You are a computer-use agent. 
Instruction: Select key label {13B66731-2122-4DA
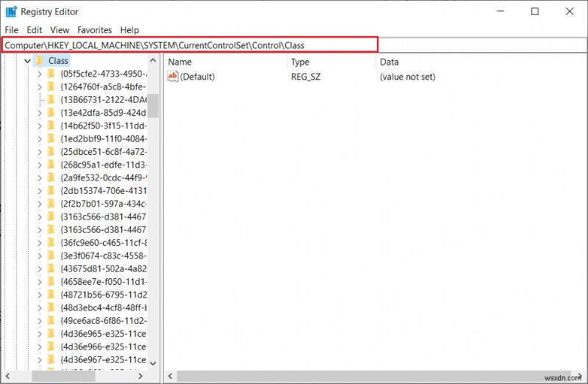click(103, 100)
